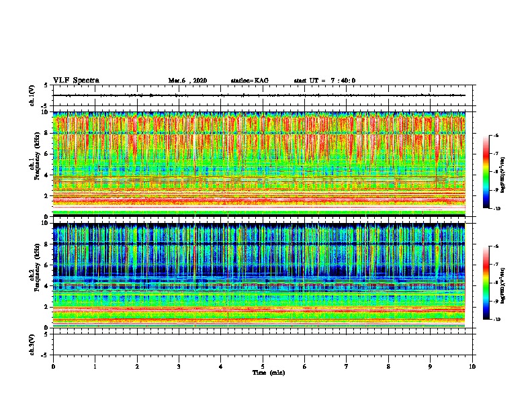Viewport: 532px width, 411px height.
Task: Click time axis tick label "9"
Action: [x=430, y=367]
